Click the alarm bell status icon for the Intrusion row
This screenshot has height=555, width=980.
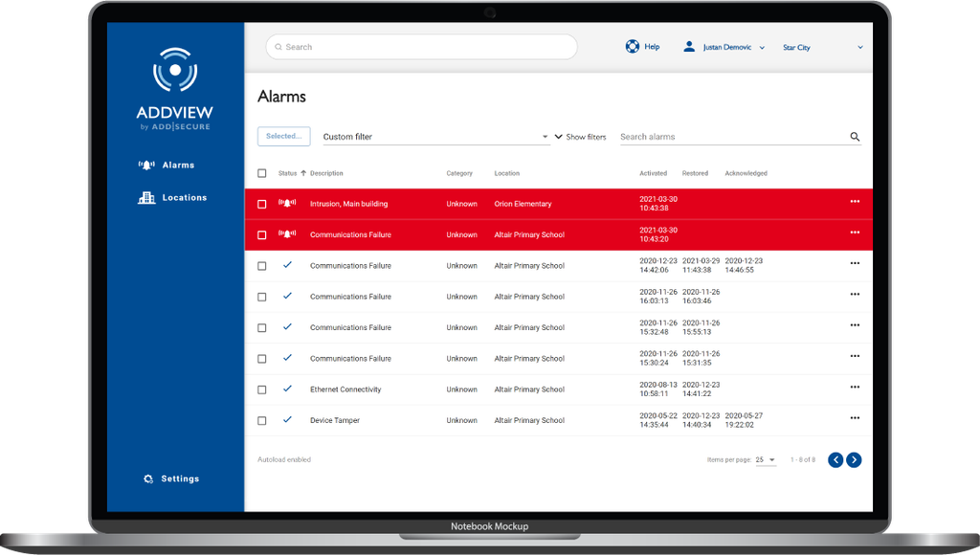point(287,203)
